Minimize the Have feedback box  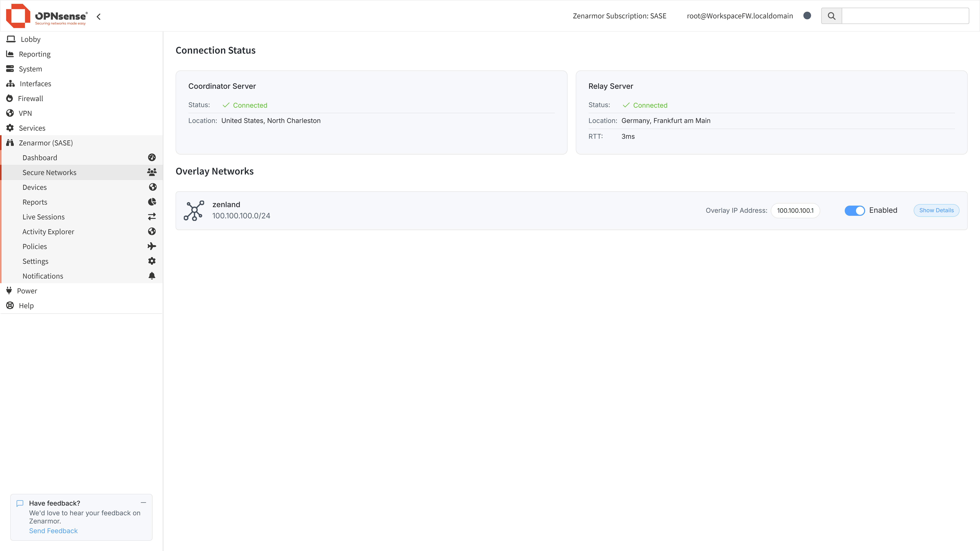click(x=143, y=503)
